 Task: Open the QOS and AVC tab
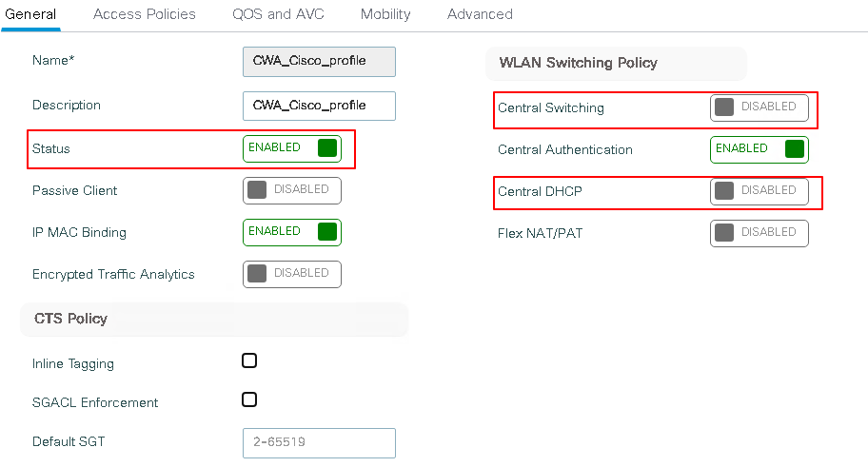coord(278,14)
